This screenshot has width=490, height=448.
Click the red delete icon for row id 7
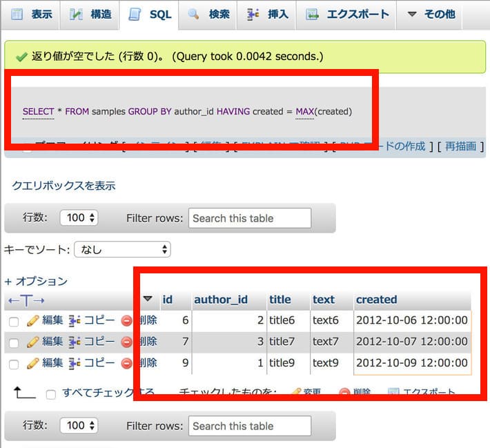tap(126, 342)
